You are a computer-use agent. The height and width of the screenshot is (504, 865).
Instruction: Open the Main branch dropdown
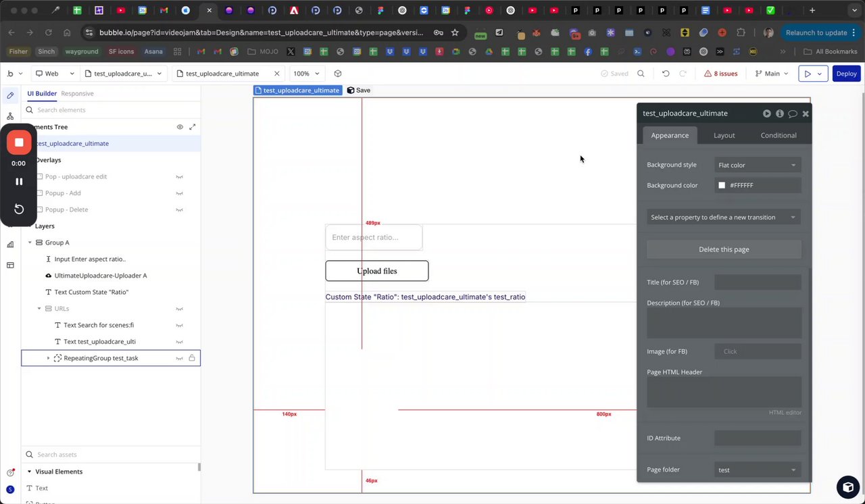click(770, 74)
